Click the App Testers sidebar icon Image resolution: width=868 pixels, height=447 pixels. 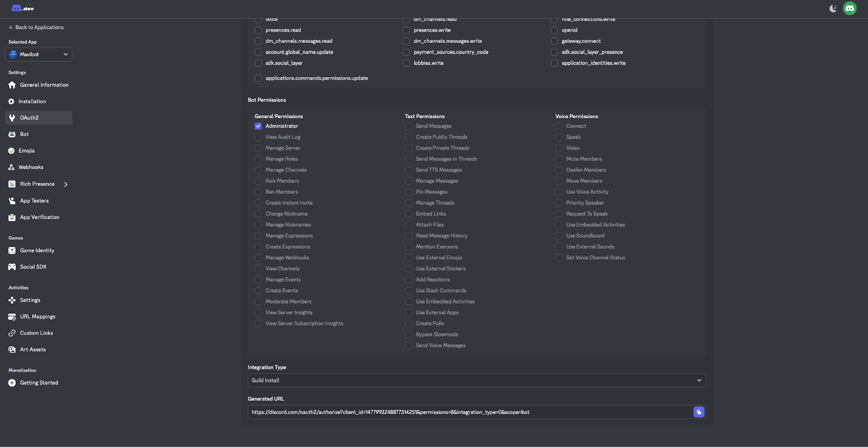12,201
